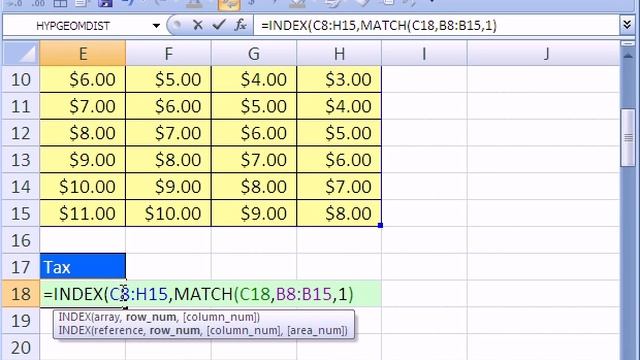Select row 12 header
This screenshot has height=360, width=640.
(21, 133)
